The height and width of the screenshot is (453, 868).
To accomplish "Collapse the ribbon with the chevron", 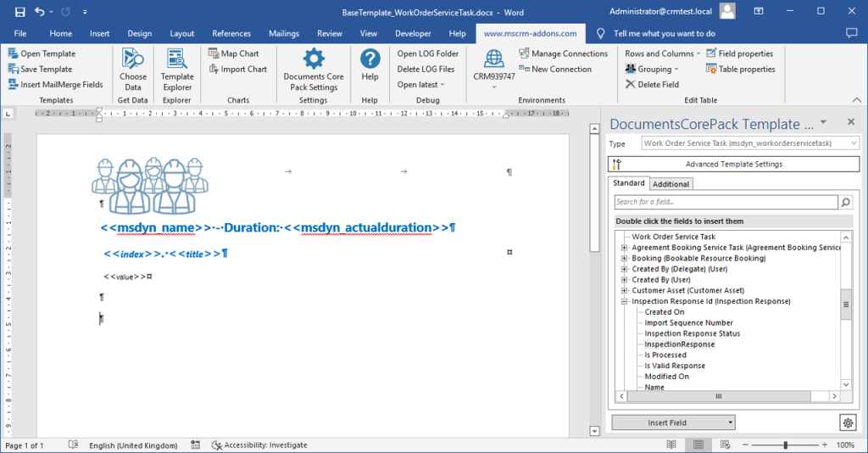I will coord(856,100).
